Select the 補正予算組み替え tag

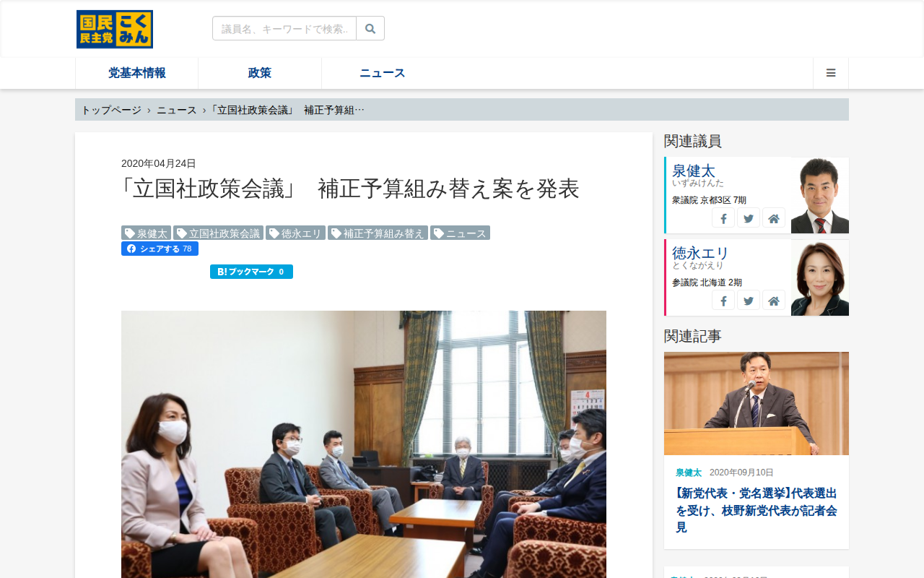378,233
